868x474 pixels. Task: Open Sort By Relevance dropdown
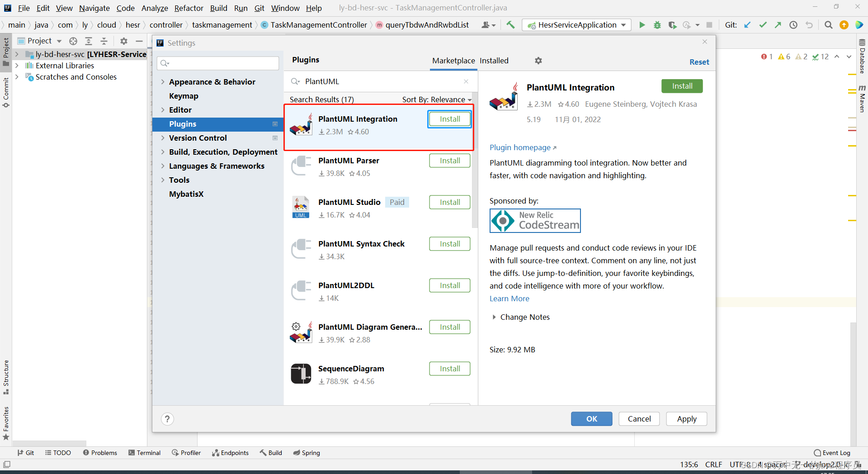[437, 100]
